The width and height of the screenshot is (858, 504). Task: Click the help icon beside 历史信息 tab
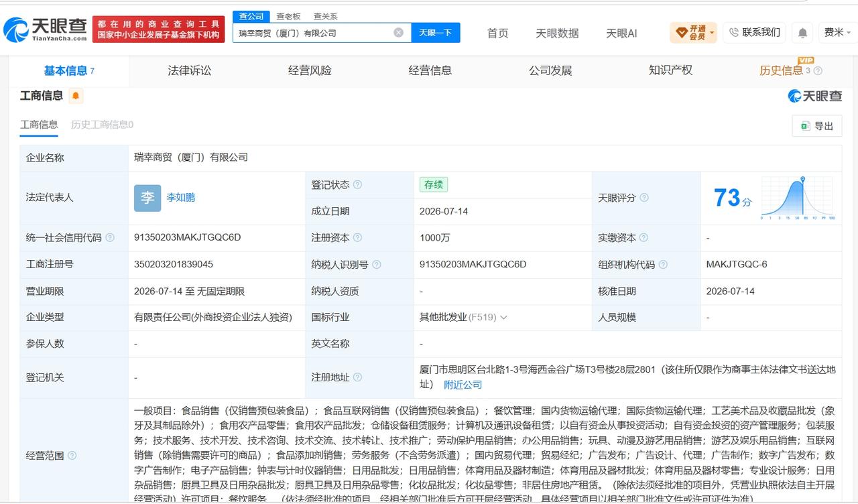[818, 71]
